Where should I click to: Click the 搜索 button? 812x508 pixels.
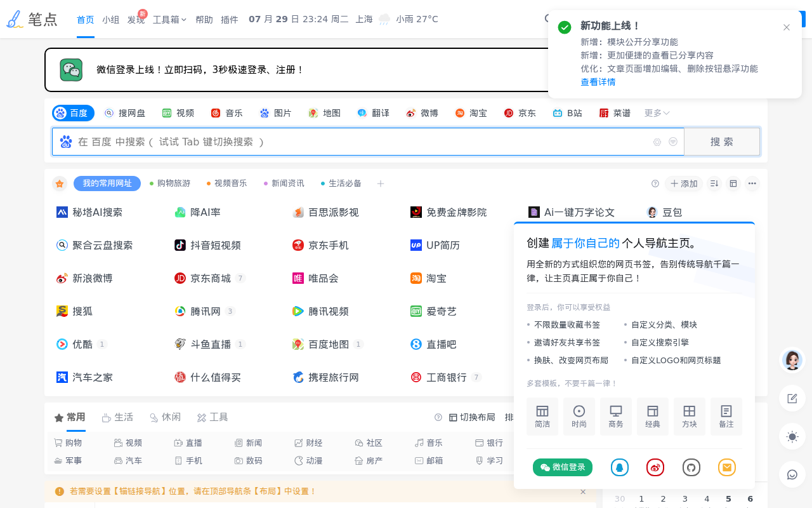point(722,142)
